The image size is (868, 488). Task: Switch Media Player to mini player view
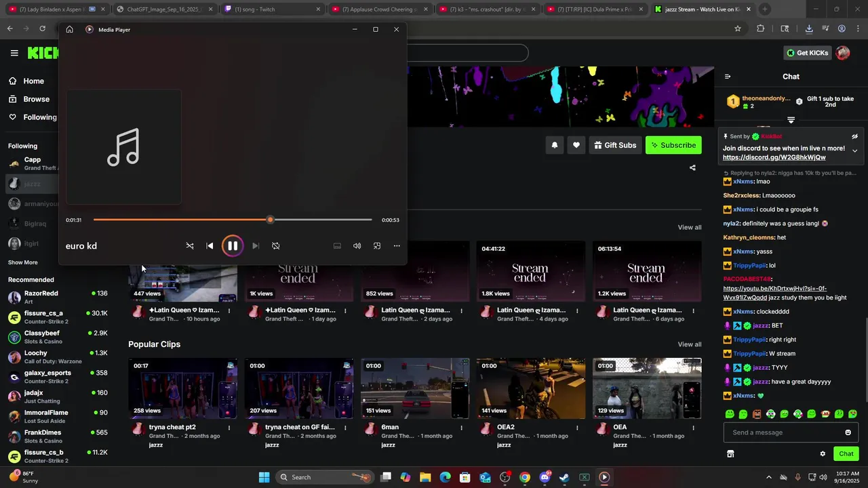pos(377,246)
